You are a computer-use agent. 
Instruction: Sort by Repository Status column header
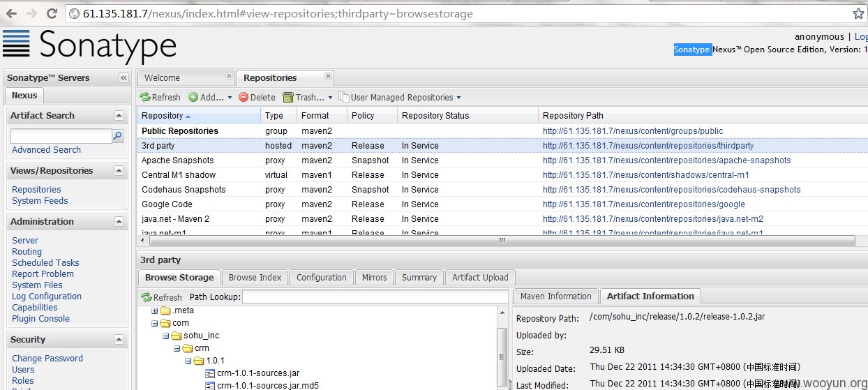coord(467,116)
